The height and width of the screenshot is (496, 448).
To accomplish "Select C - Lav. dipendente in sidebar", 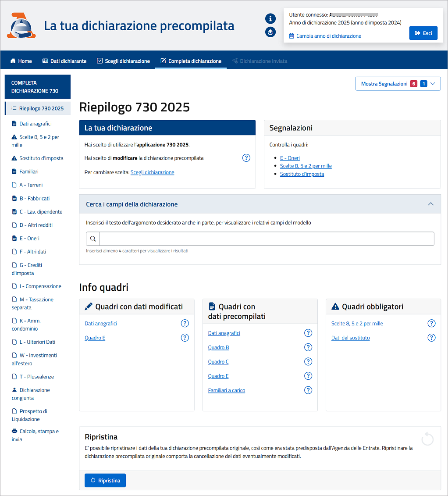I will pyautogui.click(x=41, y=212).
